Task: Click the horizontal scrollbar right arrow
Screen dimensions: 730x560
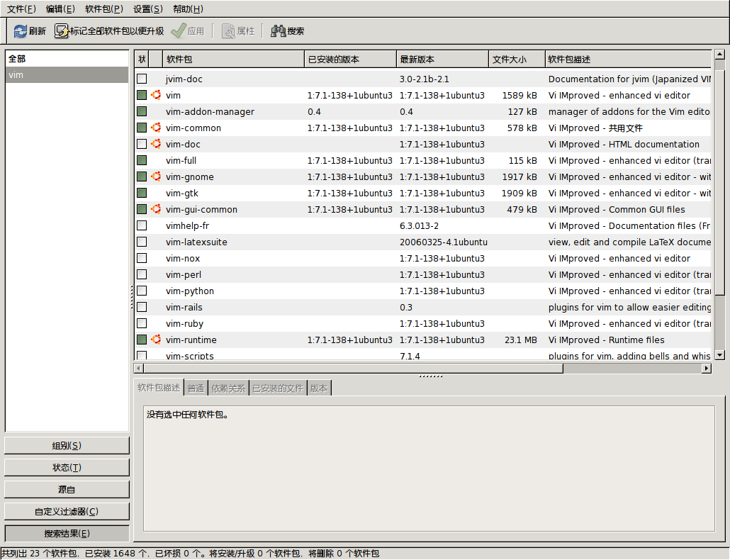Action: [x=707, y=368]
